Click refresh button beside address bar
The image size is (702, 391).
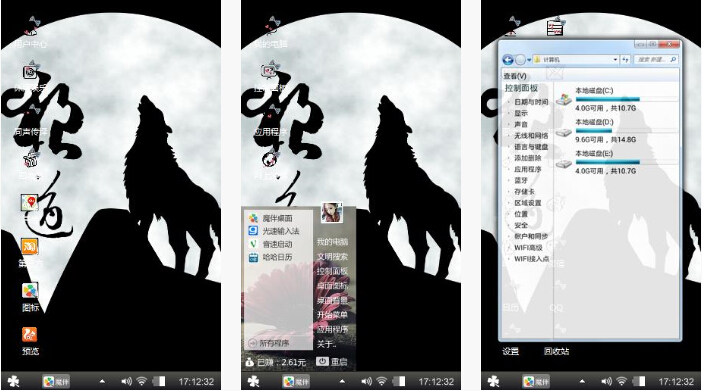625,59
